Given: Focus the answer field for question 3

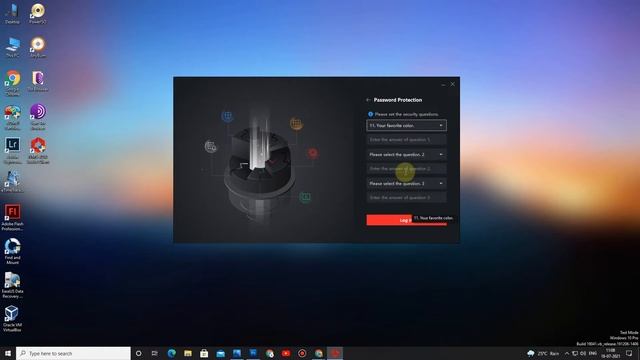Looking at the screenshot, I should pyautogui.click(x=406, y=198).
